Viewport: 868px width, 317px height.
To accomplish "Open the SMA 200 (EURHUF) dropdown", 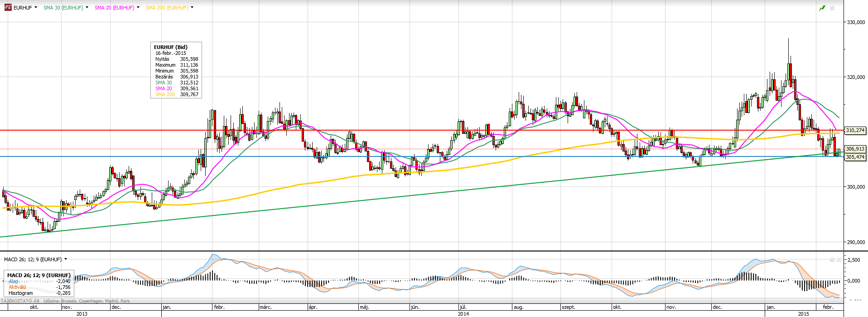I will pyautogui.click(x=192, y=7).
